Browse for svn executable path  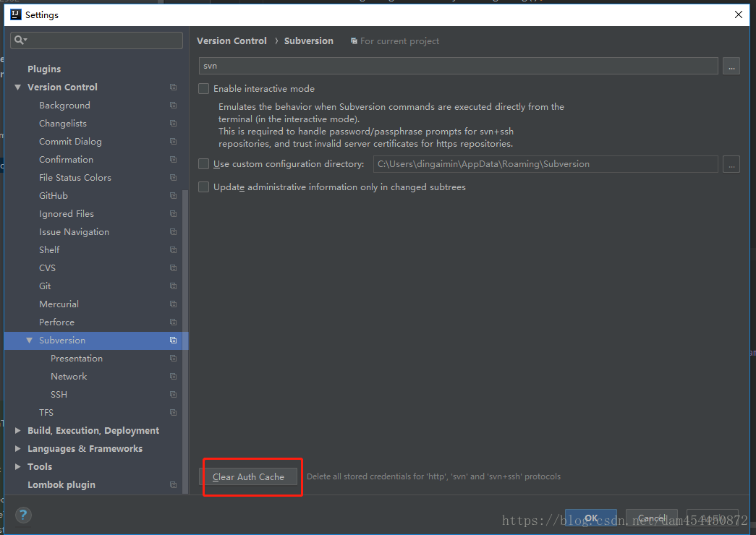pyautogui.click(x=731, y=66)
